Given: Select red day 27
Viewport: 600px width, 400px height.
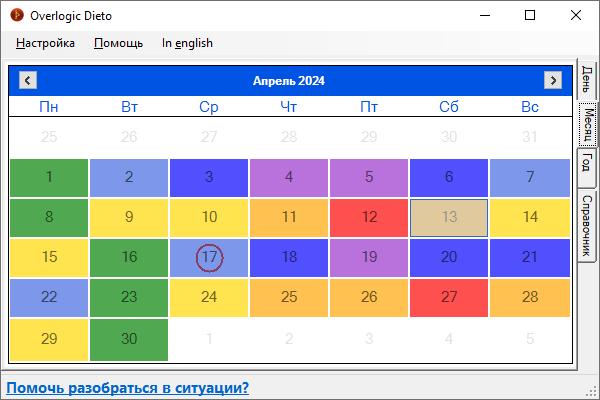Looking at the screenshot, I should coord(449,298).
